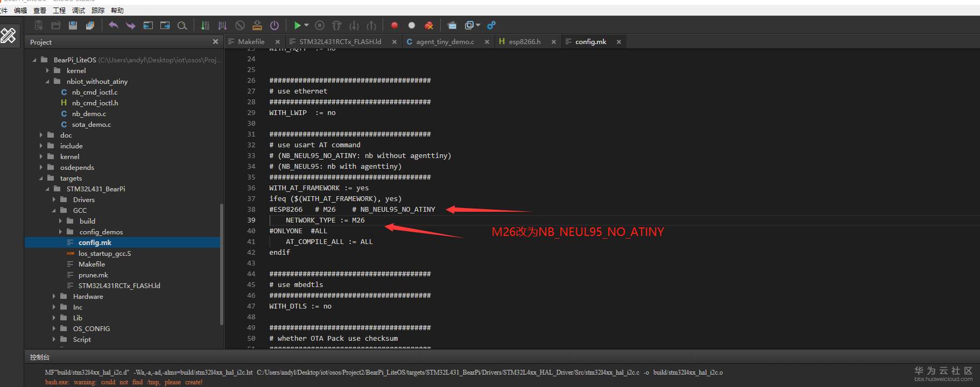Switch to the STM32L431RCTx_FLASH.ld tab

340,42
